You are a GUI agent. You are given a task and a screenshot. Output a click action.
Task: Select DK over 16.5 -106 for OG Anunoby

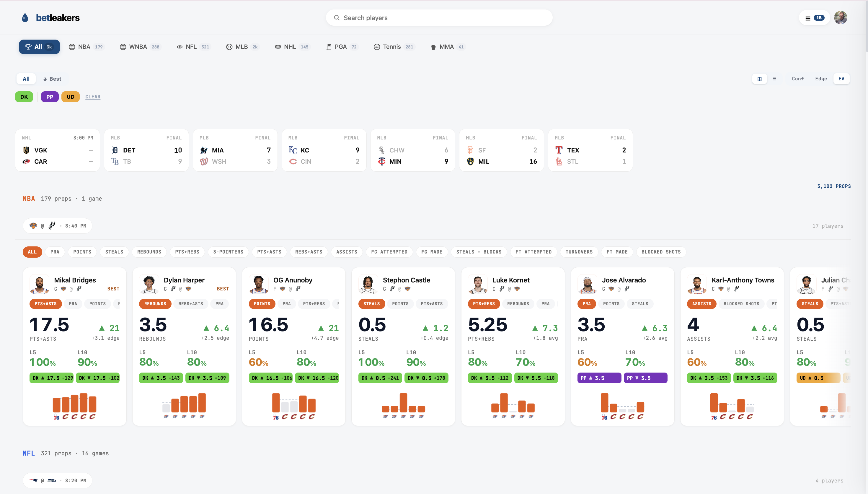(x=270, y=378)
